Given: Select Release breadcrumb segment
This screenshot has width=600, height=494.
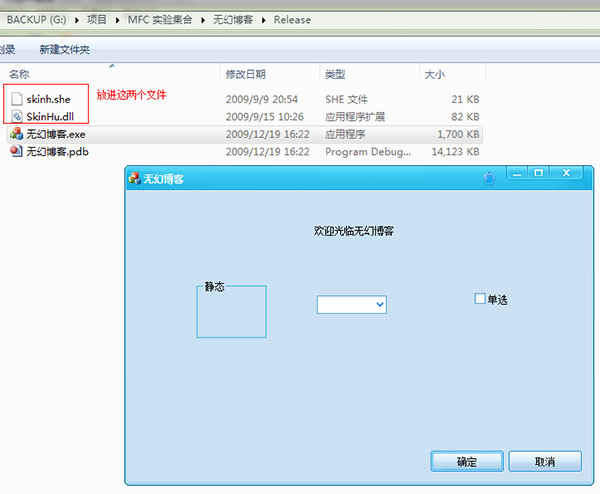Looking at the screenshot, I should click(x=292, y=20).
